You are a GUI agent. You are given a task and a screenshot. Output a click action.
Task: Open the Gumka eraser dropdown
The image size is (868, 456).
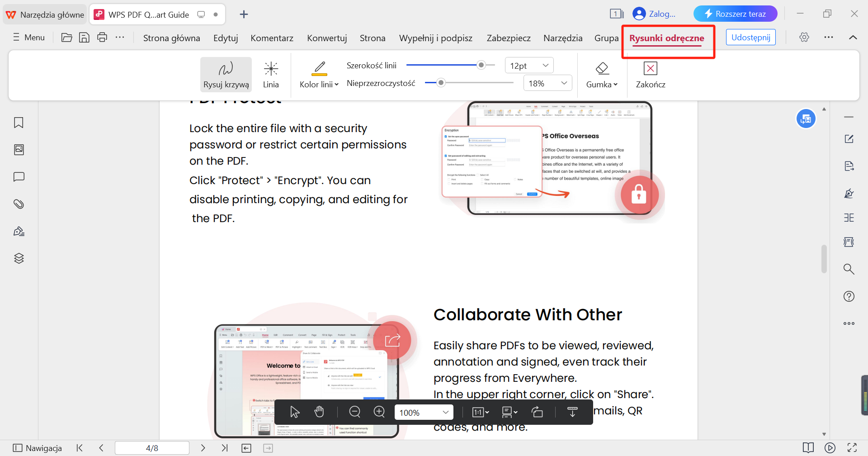point(602,75)
